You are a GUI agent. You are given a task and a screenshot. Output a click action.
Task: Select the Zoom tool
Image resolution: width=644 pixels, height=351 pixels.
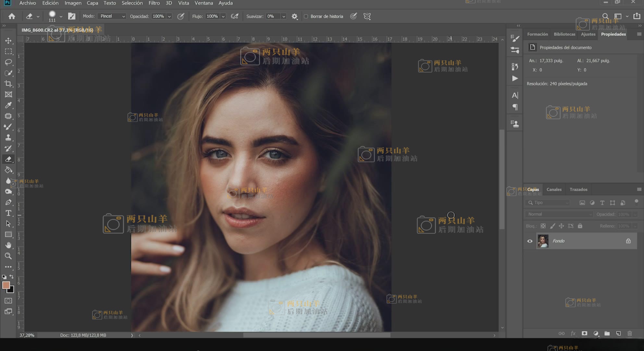(x=8, y=256)
